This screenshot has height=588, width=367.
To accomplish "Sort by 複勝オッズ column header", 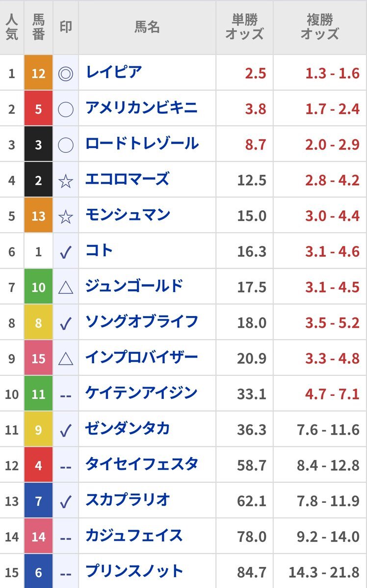I will 320,27.
